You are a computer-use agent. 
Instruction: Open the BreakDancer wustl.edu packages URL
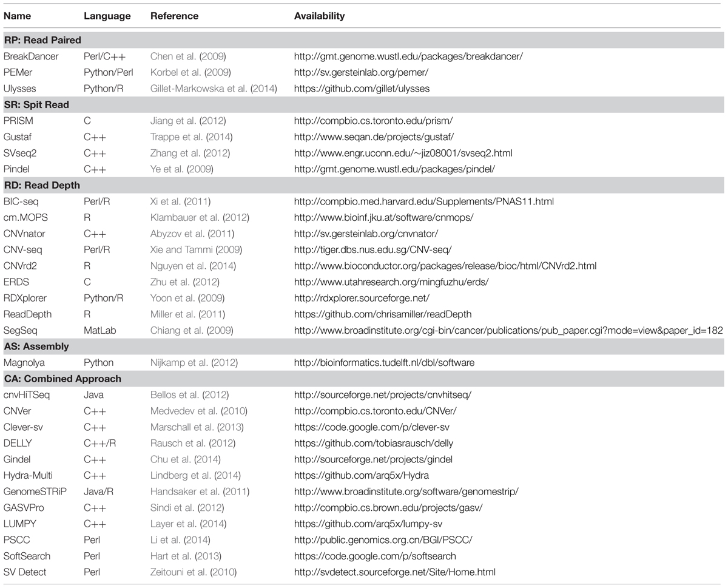408,56
